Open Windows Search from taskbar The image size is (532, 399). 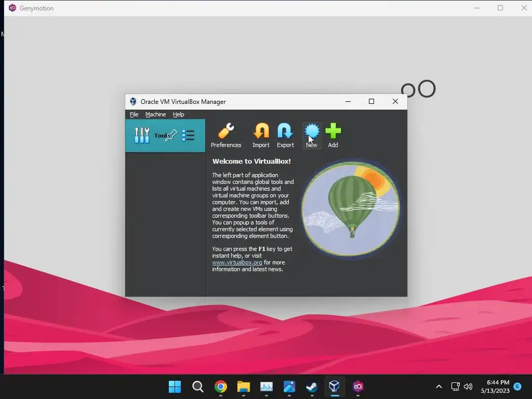[198, 387]
